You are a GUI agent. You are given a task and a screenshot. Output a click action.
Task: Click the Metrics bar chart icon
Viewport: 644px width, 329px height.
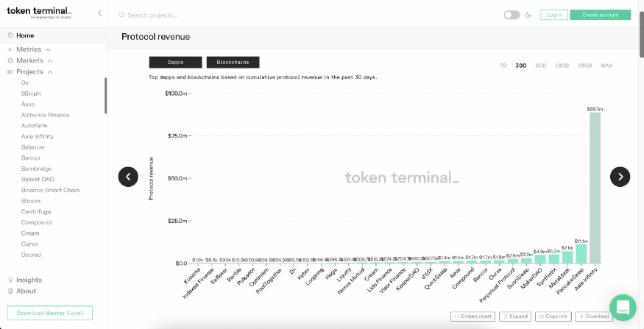tap(10, 49)
